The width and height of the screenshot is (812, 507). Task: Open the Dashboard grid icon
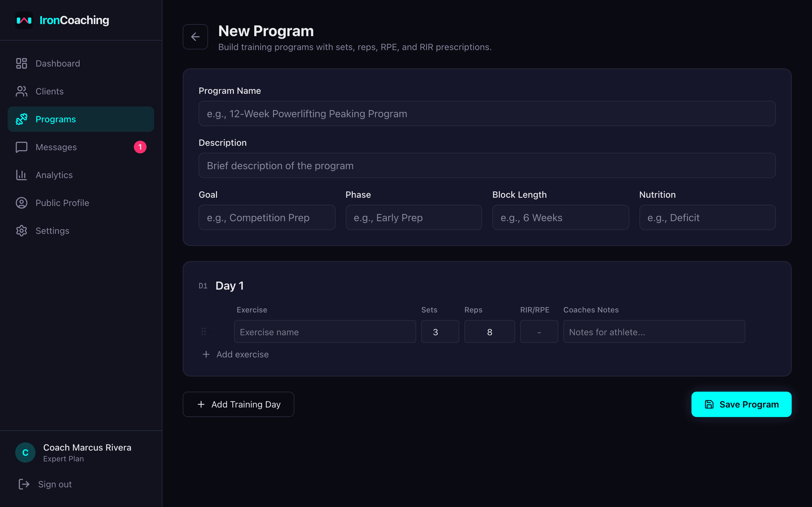[22, 63]
